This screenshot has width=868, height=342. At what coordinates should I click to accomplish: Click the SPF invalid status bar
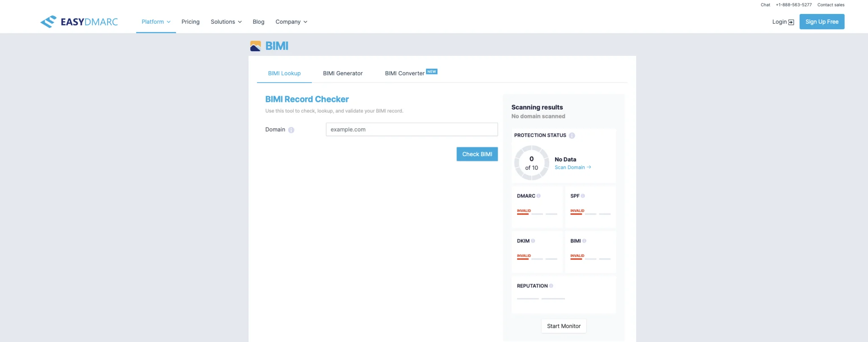click(590, 214)
